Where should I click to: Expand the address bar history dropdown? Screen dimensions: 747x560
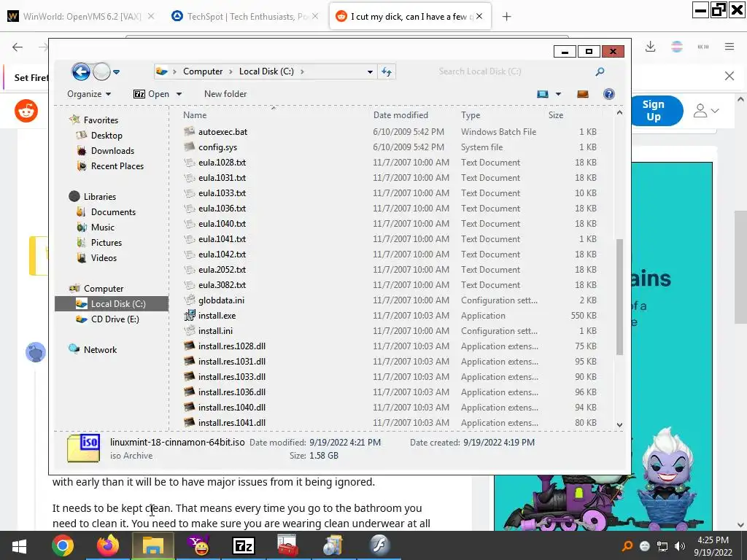pos(370,72)
